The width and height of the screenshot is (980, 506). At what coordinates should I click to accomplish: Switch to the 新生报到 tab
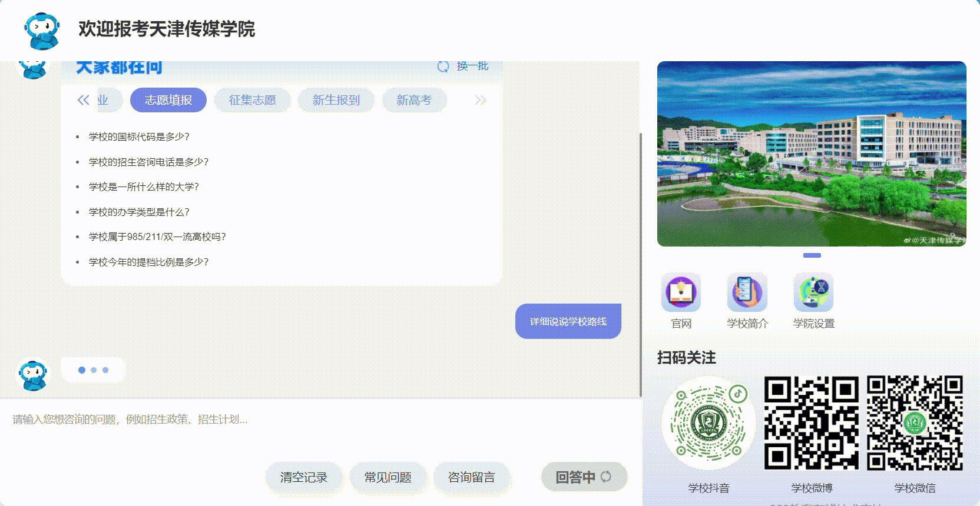(x=336, y=100)
